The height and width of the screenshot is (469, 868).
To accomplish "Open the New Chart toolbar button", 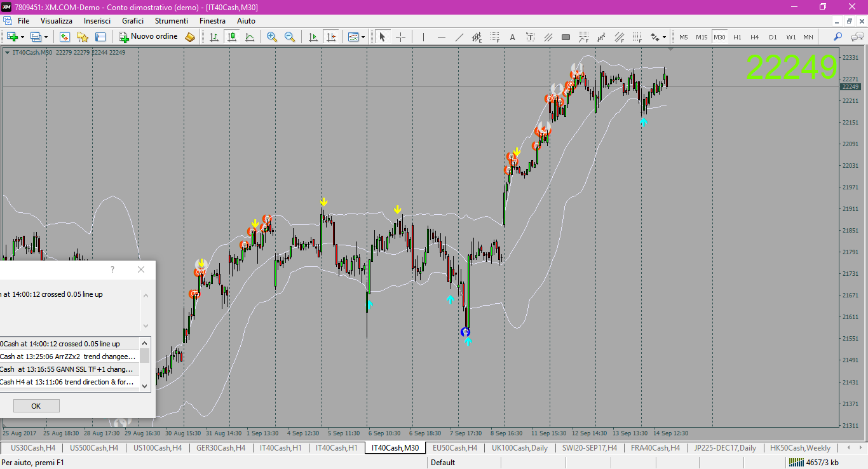I will tap(11, 37).
